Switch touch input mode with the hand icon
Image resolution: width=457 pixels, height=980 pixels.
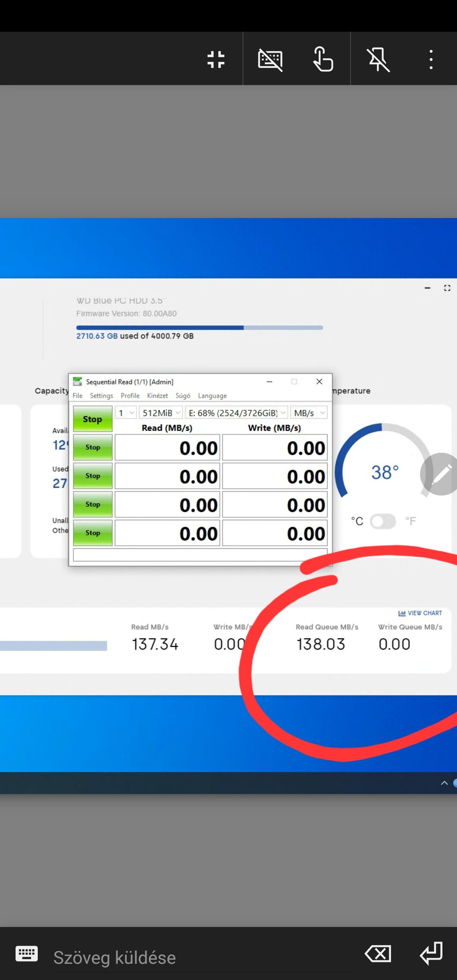[x=323, y=59]
